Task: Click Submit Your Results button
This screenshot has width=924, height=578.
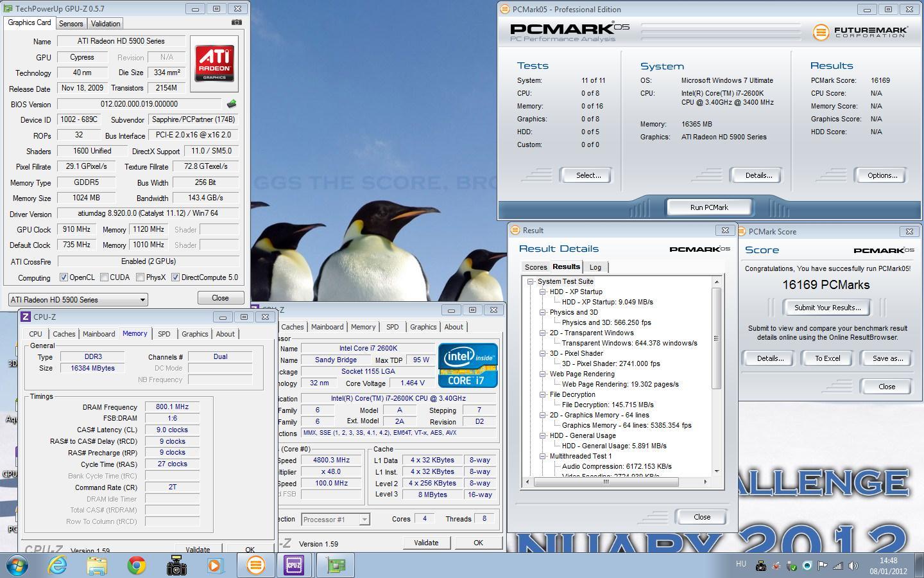Action: pyautogui.click(x=827, y=308)
